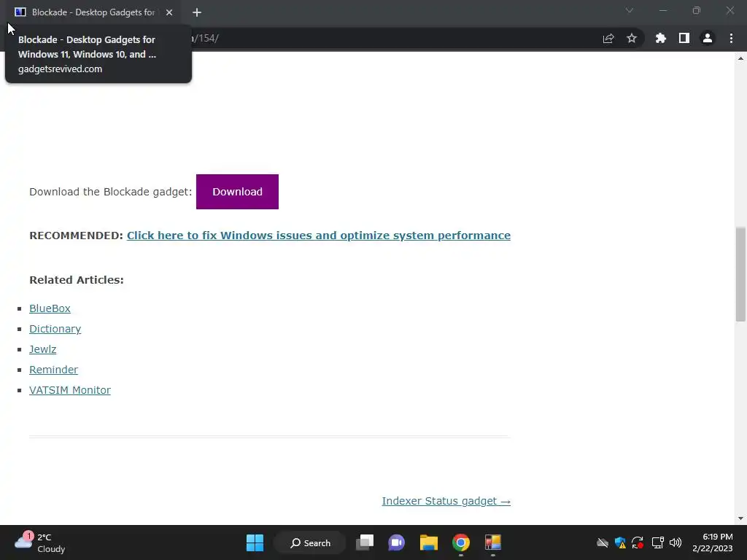Open the clock showing 6:19 PM
The height and width of the screenshot is (560, 747).
pyautogui.click(x=713, y=542)
